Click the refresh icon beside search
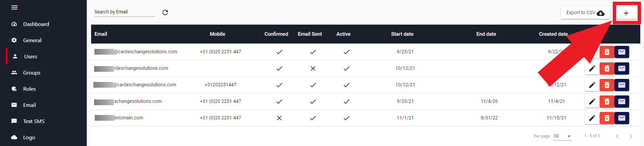This screenshot has width=644, height=146. (x=165, y=12)
